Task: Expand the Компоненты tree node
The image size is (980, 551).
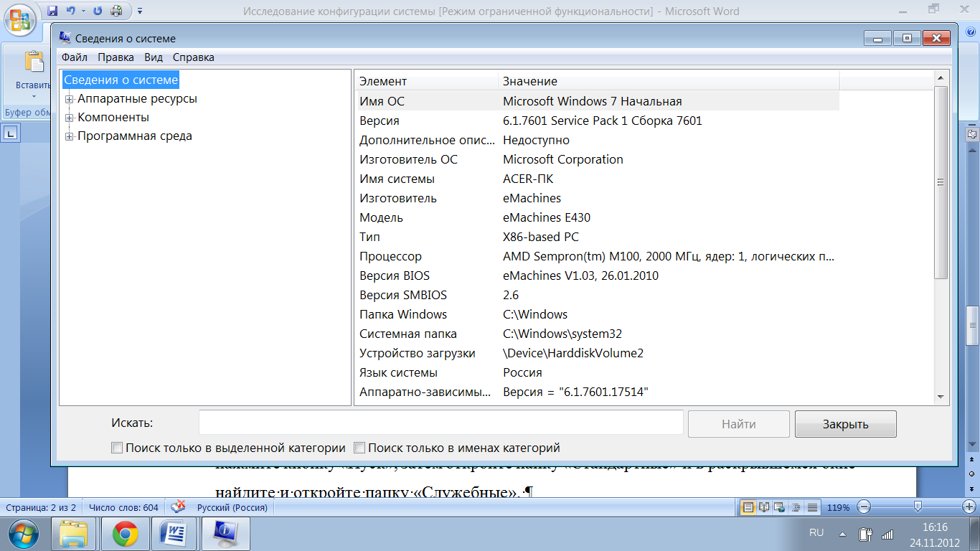Action: tap(70, 118)
